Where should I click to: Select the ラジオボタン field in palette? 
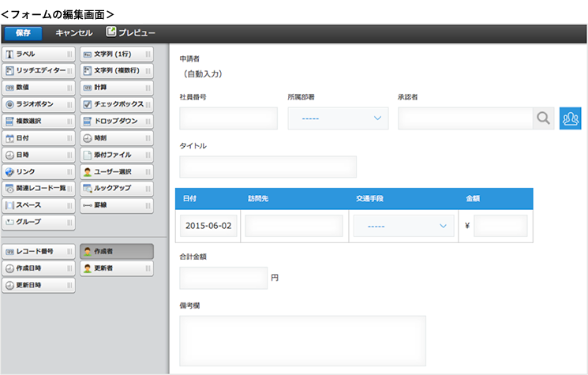tap(39, 104)
